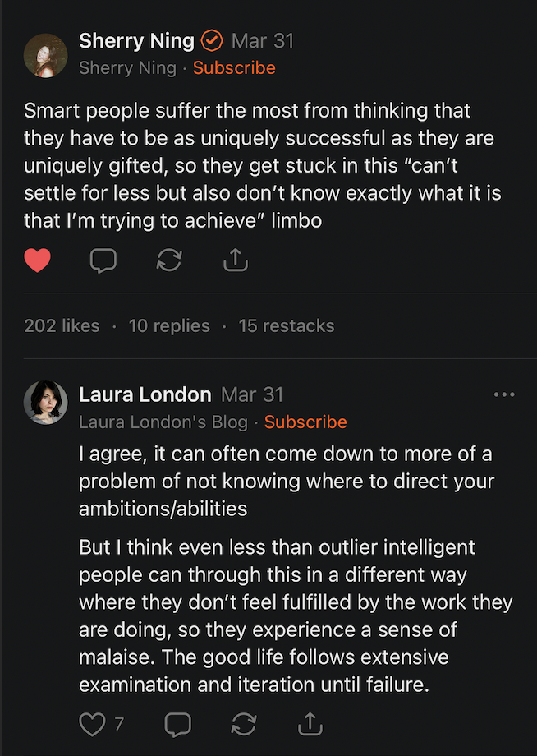Image resolution: width=537 pixels, height=756 pixels.
Task: Subscribe to Laura London's Blog
Action: pos(305,422)
